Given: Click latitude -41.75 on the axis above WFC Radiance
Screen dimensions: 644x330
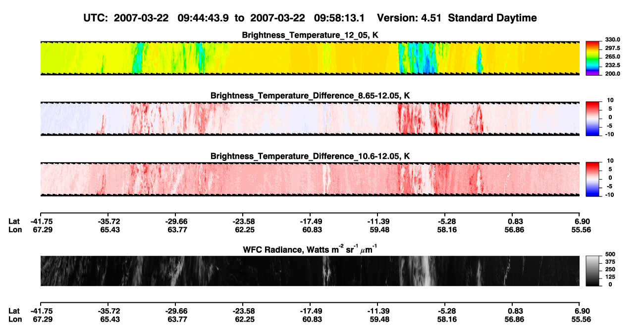Looking at the screenshot, I should 42,222.
